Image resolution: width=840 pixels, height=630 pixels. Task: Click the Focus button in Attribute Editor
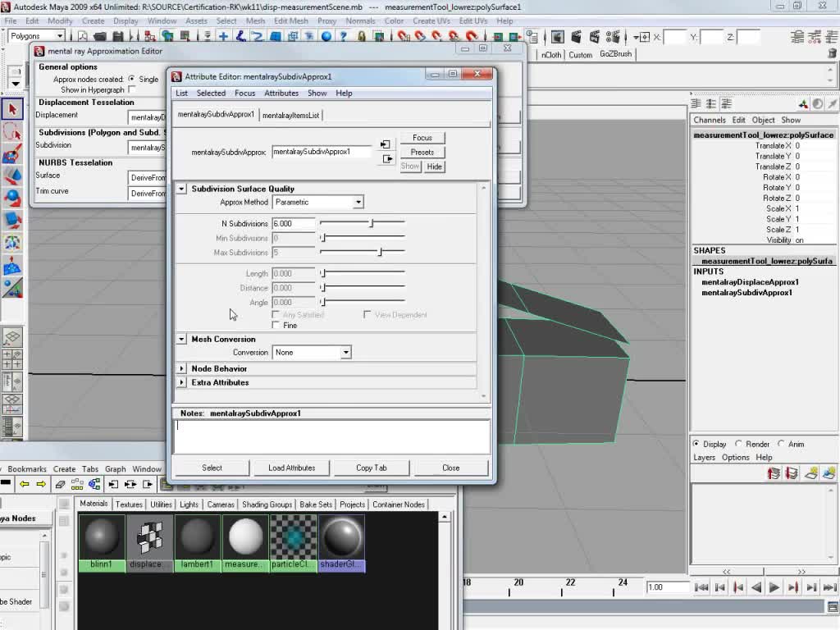coord(422,138)
